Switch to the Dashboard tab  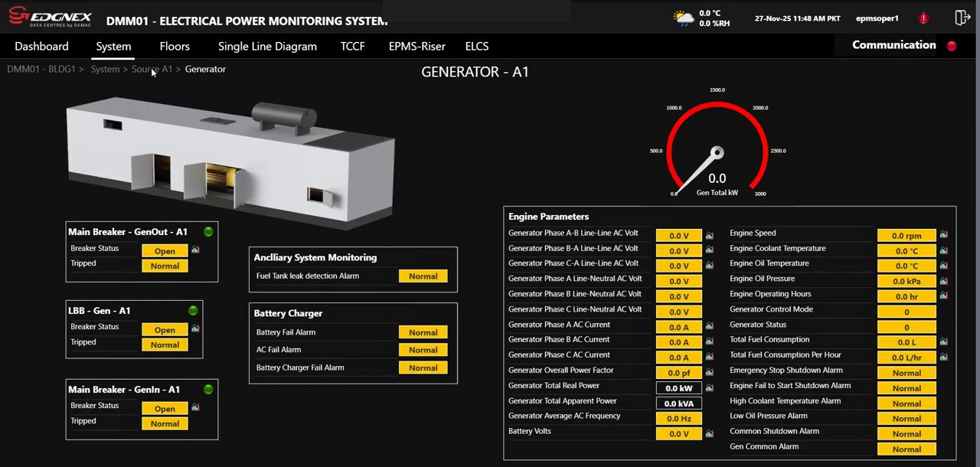pos(41,47)
